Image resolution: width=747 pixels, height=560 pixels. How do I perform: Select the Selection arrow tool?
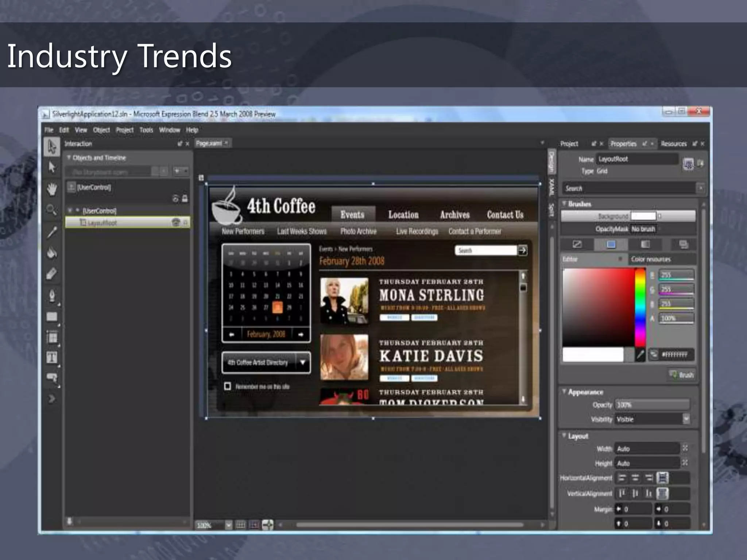pos(52,147)
